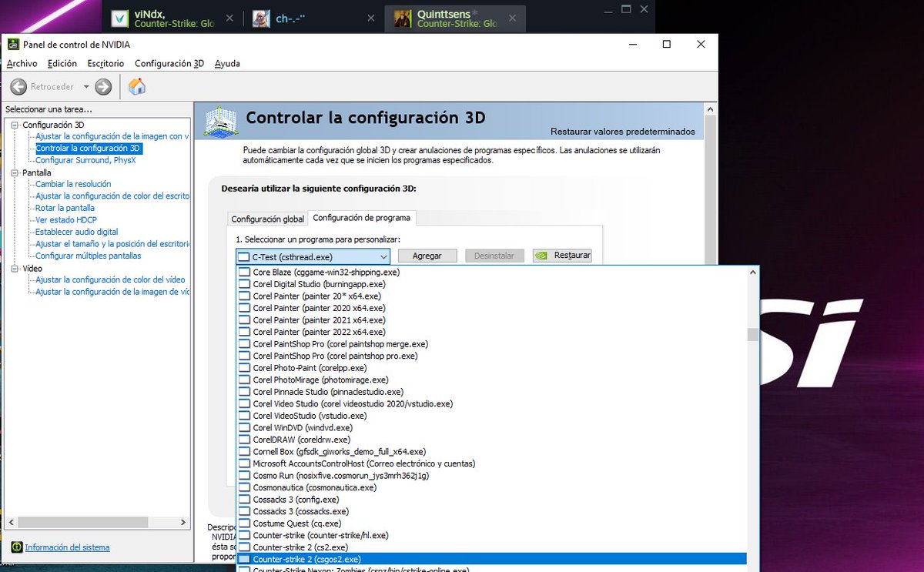
Task: Close the Quinttsens background tab
Action: pyautogui.click(x=511, y=18)
